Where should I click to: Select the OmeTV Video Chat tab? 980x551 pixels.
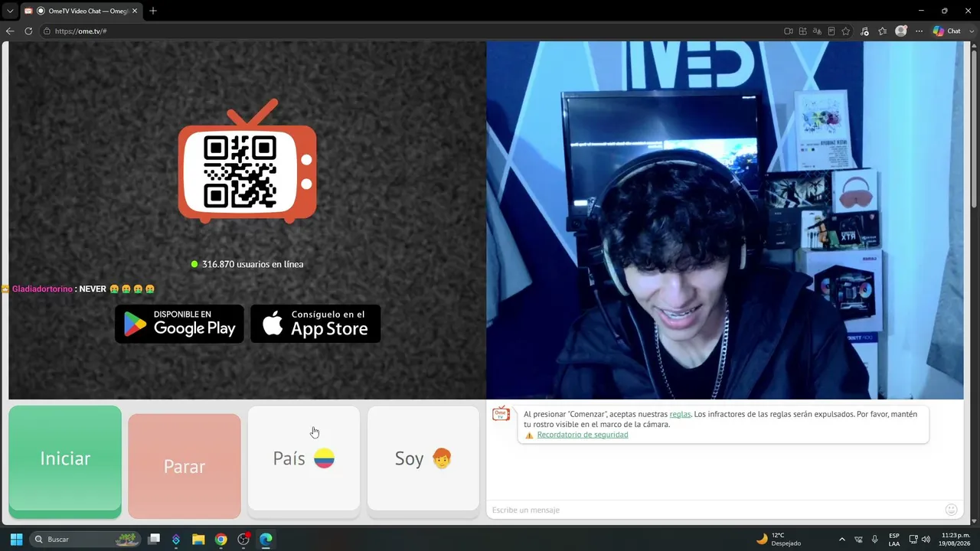click(81, 11)
